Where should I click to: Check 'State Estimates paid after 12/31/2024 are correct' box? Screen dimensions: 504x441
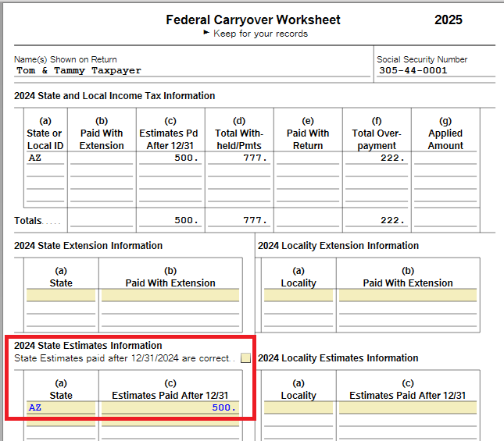pyautogui.click(x=246, y=359)
